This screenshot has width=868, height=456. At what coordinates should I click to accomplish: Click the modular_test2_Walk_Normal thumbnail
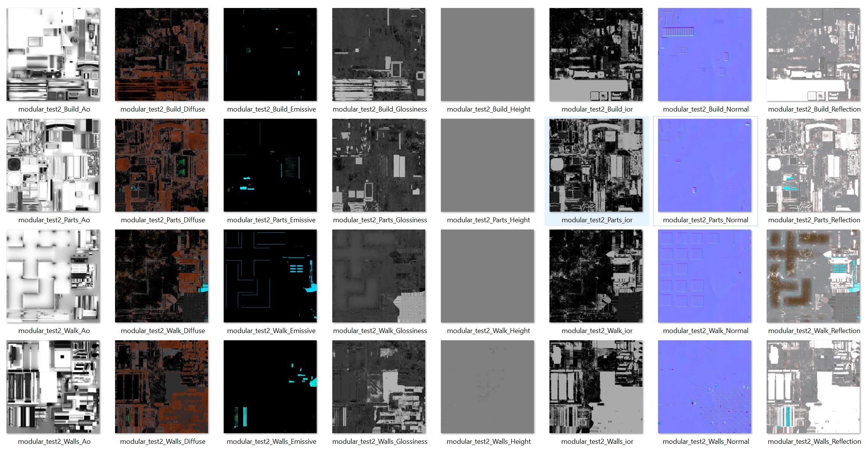(705, 276)
